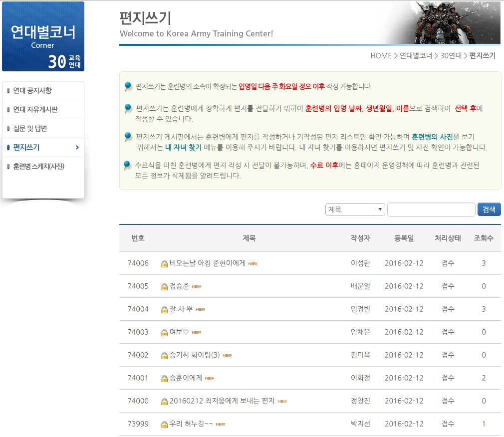Viewport: 504px width, 437px height.
Task: Click the 조회수 column header
Action: (484, 238)
